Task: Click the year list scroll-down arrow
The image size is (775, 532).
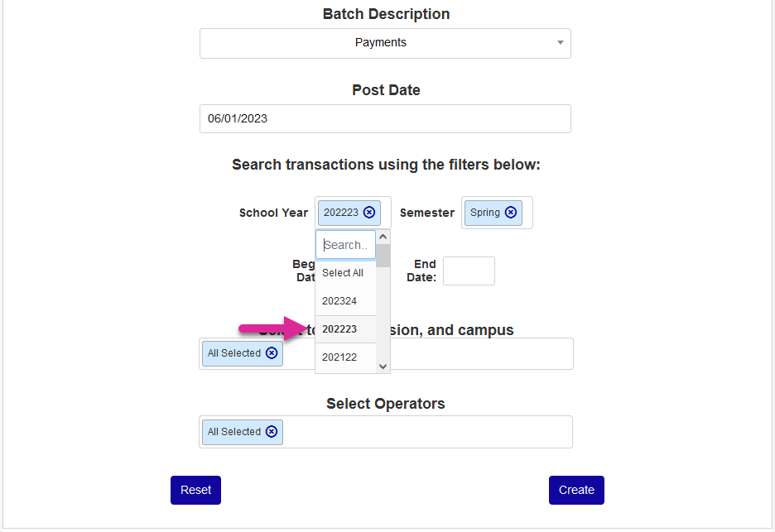Action: (x=383, y=367)
